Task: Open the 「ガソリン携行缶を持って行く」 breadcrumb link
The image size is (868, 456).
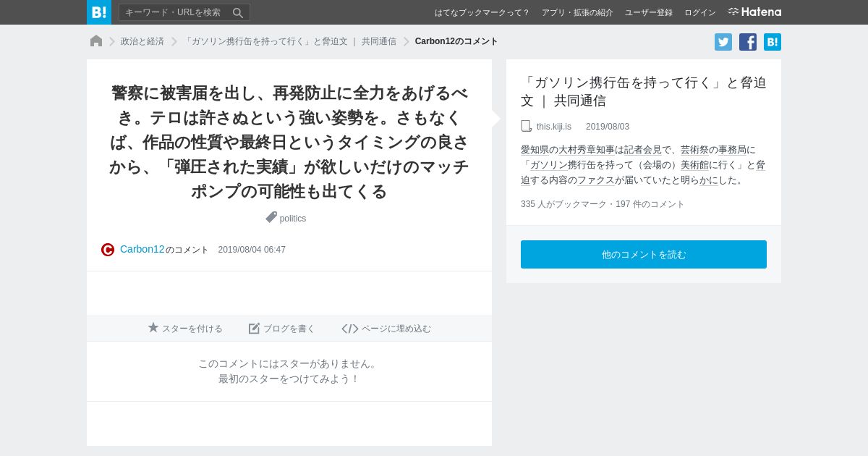Action: pos(289,41)
